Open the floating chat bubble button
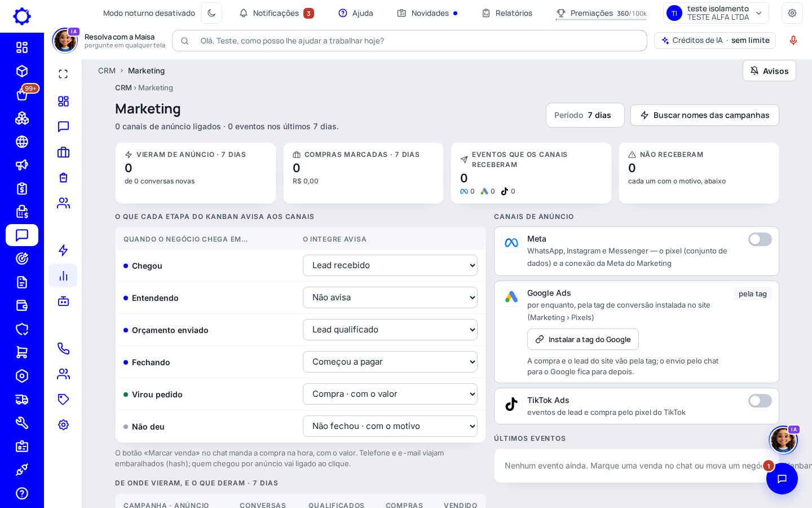 (x=782, y=479)
